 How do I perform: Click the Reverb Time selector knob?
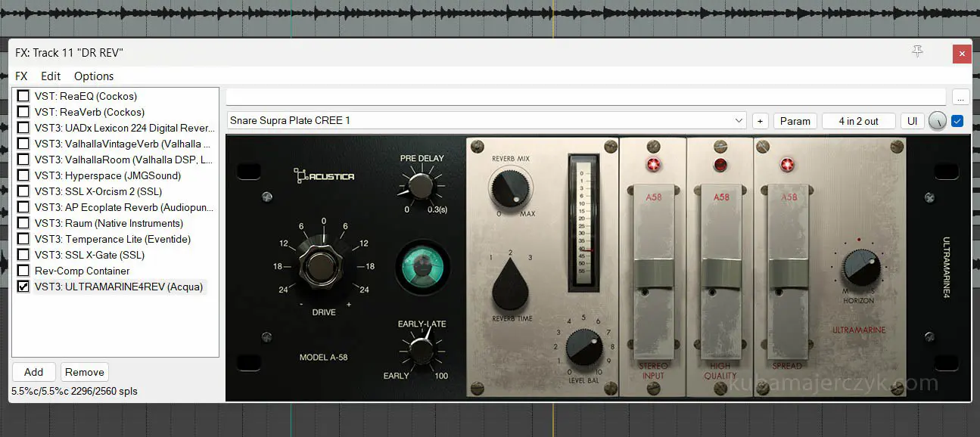coord(512,289)
